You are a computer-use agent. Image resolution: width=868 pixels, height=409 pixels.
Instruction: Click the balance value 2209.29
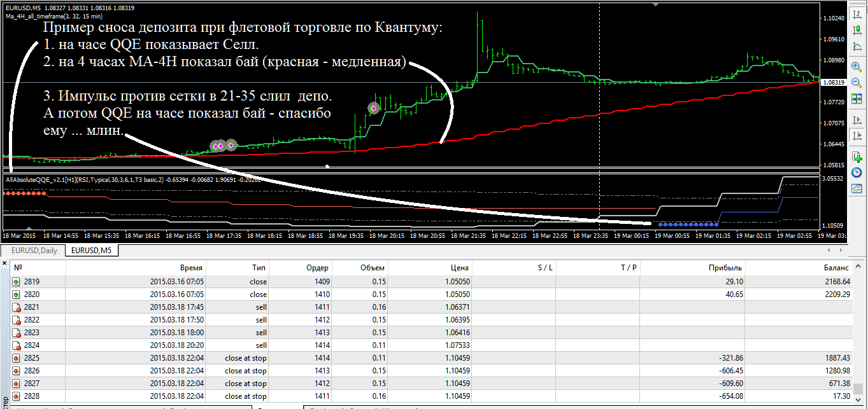click(x=837, y=295)
